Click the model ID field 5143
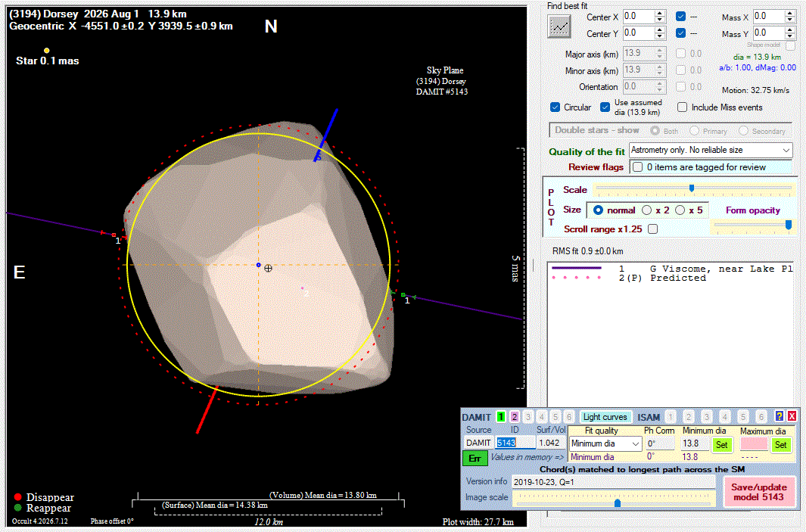 (x=515, y=443)
